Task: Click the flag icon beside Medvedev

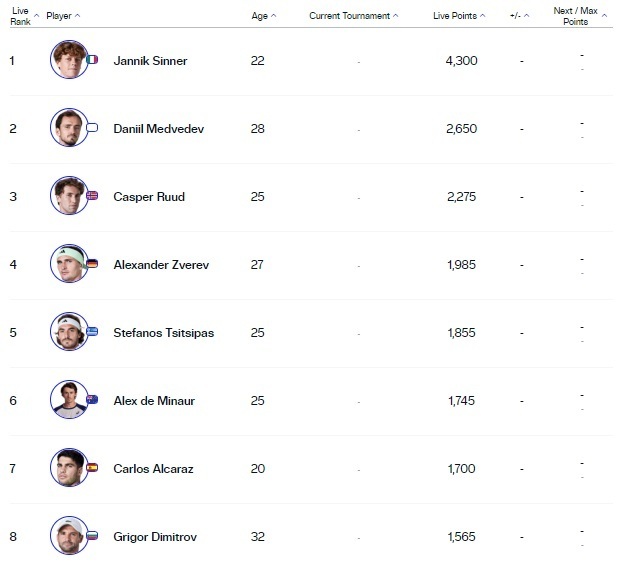Action: [93, 128]
